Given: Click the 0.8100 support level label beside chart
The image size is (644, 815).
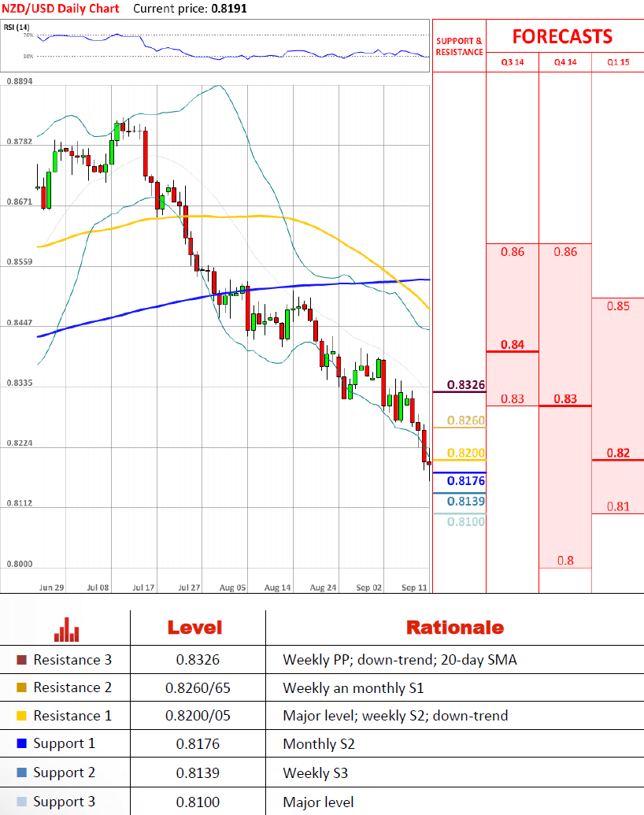Looking at the screenshot, I should coord(466,521).
